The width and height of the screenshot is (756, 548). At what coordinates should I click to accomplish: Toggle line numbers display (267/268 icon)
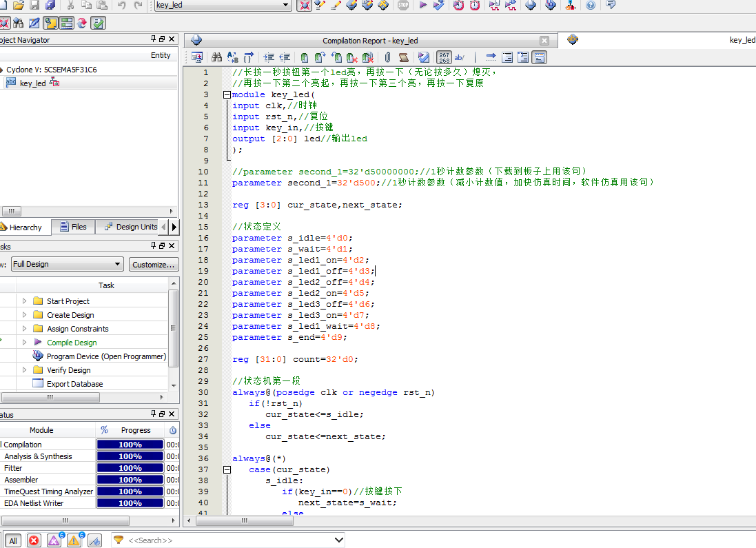coord(444,57)
